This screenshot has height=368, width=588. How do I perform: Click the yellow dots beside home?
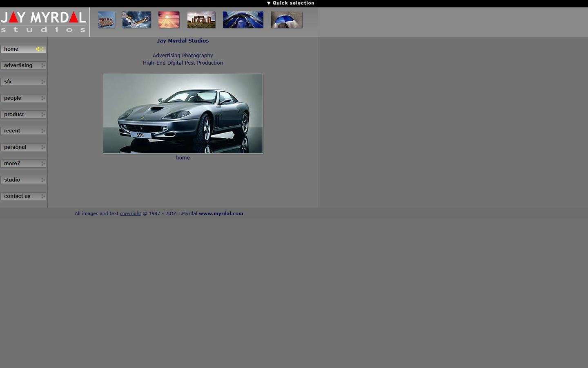(40, 49)
